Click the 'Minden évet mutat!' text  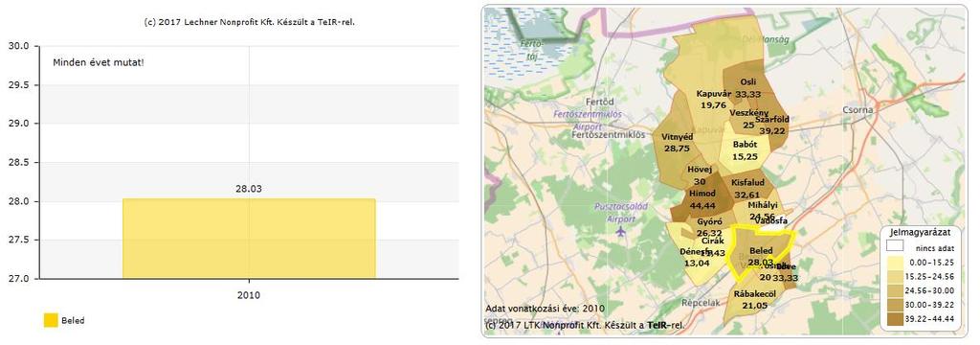point(99,62)
